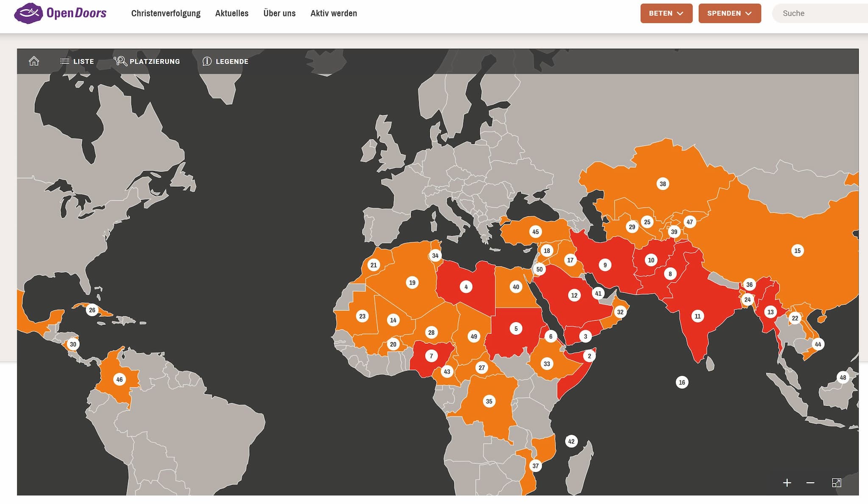Expand the Spenden dropdown
The width and height of the screenshot is (868, 504).
click(729, 13)
